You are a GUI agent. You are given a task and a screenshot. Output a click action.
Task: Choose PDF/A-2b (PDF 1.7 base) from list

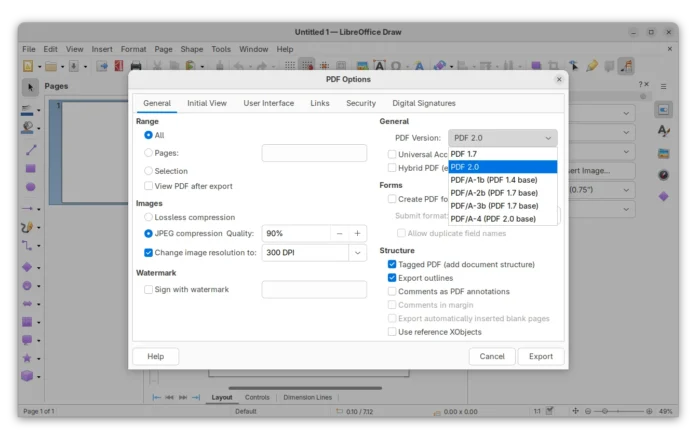click(494, 193)
